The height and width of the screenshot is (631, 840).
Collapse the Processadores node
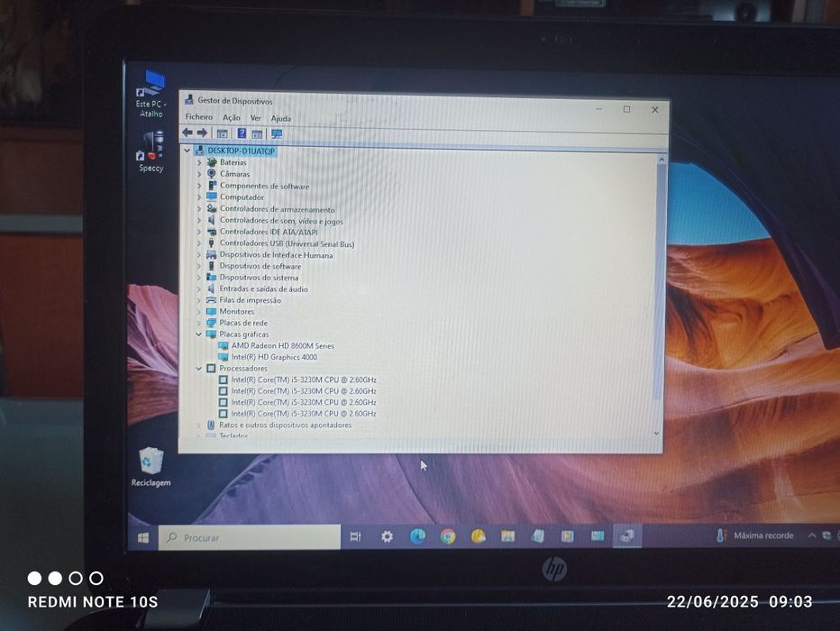[199, 369]
